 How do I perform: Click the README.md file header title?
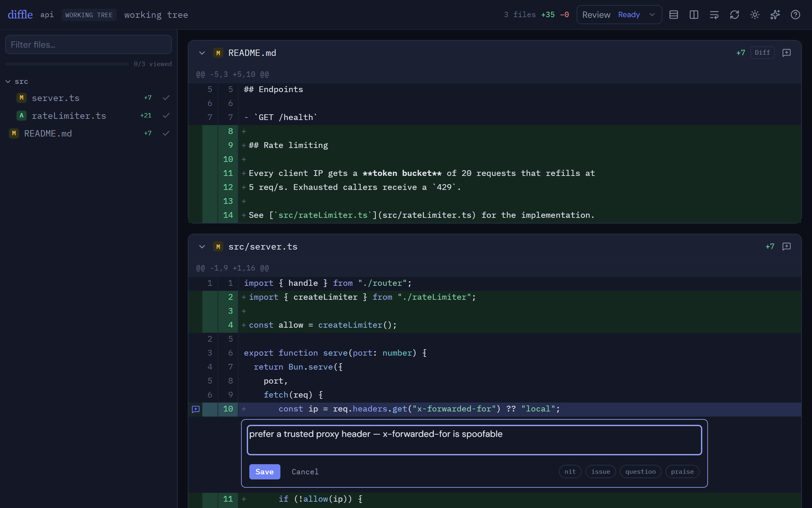252,53
